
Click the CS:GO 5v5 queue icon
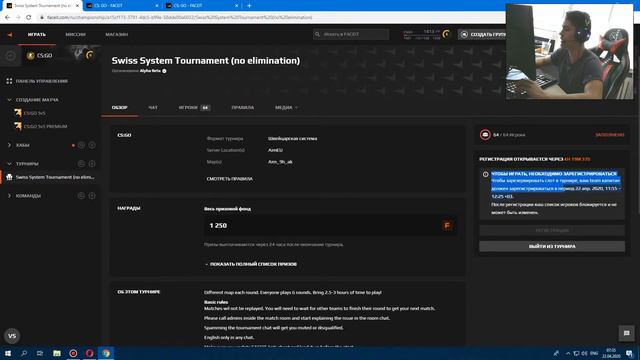coord(18,113)
